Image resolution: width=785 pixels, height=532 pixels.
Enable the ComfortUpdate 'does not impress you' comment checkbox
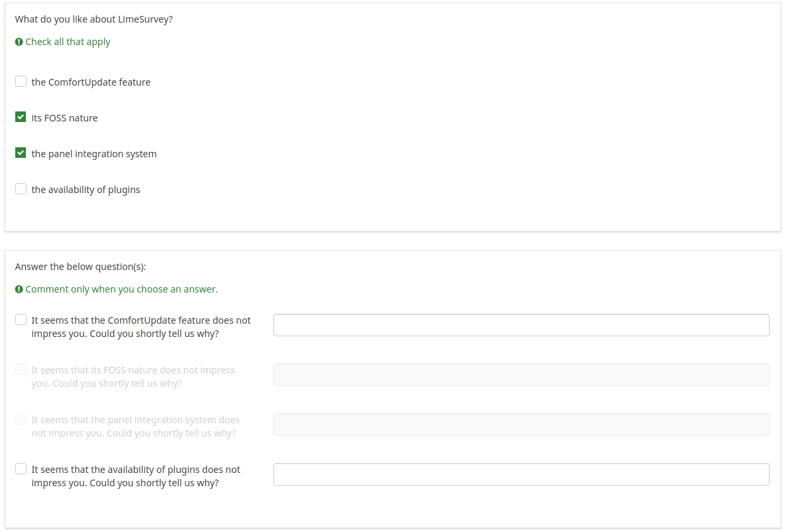pyautogui.click(x=21, y=320)
